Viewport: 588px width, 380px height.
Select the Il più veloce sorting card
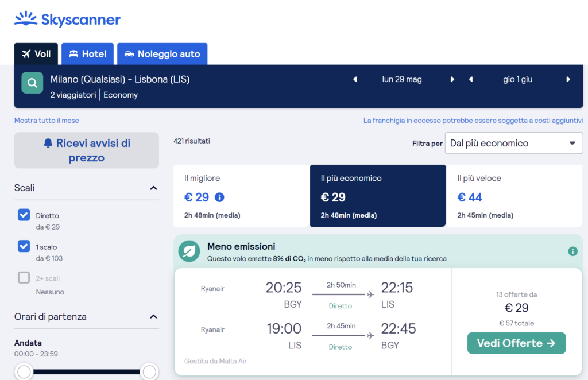click(x=514, y=196)
